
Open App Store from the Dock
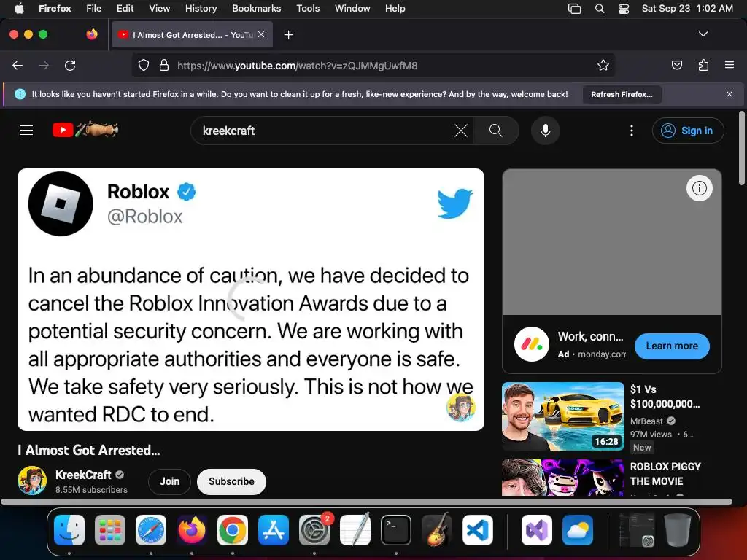(274, 530)
